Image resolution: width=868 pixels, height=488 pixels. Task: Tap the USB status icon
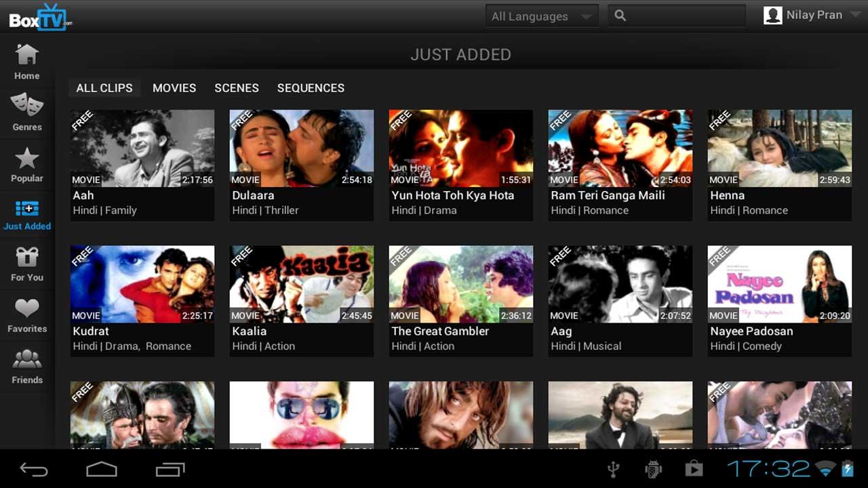614,469
